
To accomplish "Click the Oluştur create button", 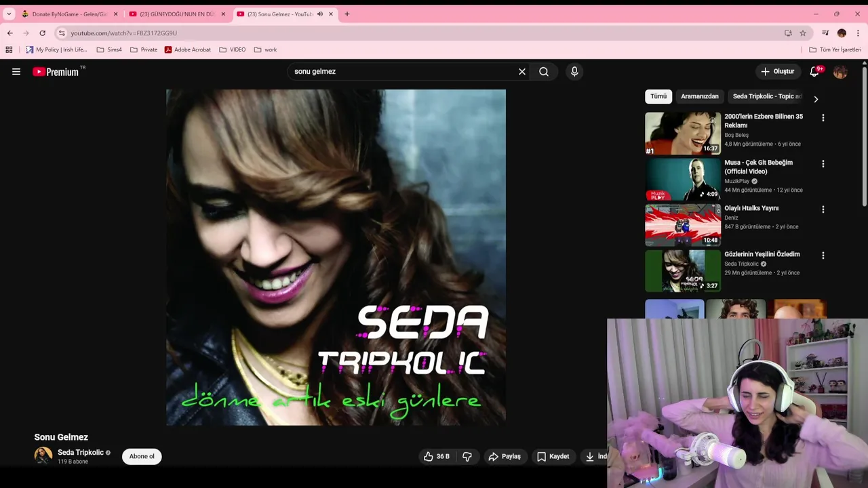I will [x=778, y=71].
